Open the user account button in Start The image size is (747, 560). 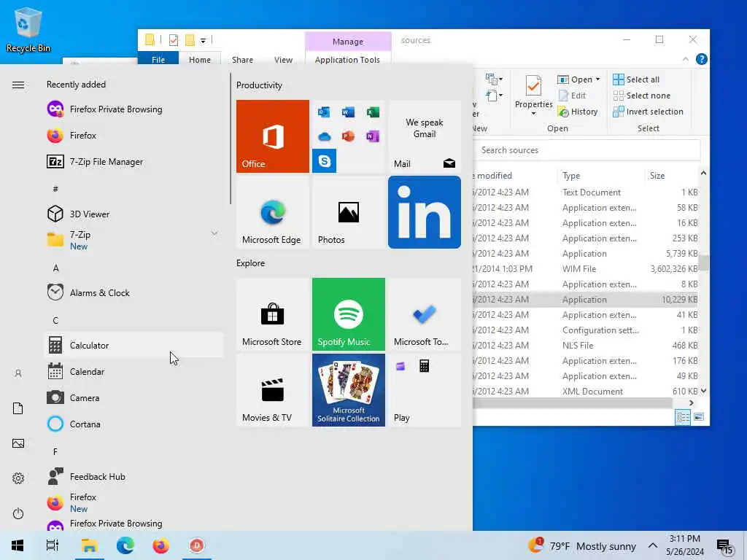(18, 373)
